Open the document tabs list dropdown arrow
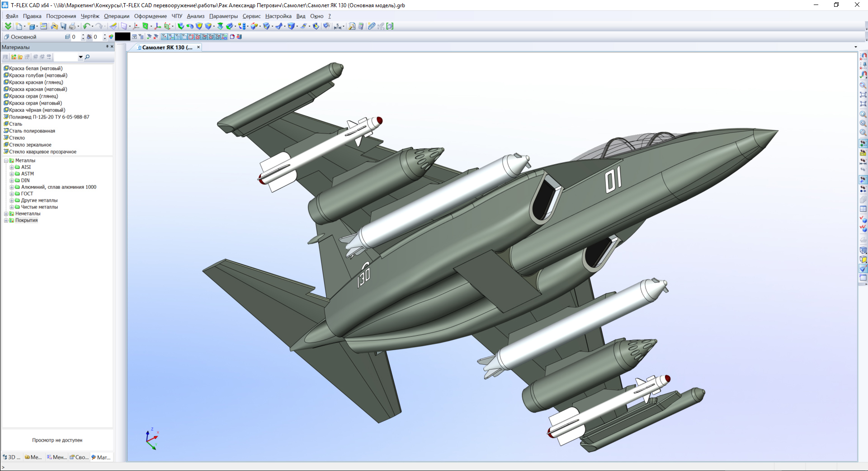This screenshot has height=471, width=868. pos(856,47)
